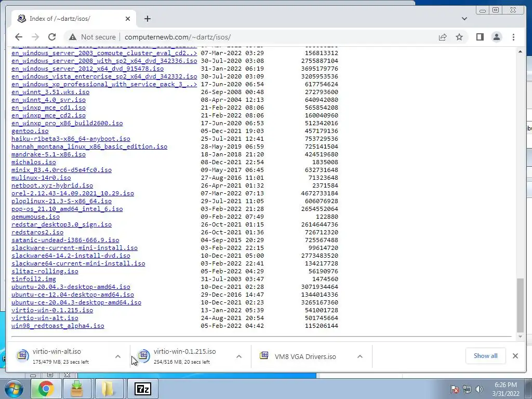Click the virtio-win-0.1.215.iso download icon
The height and width of the screenshot is (399, 532).
[143, 355]
